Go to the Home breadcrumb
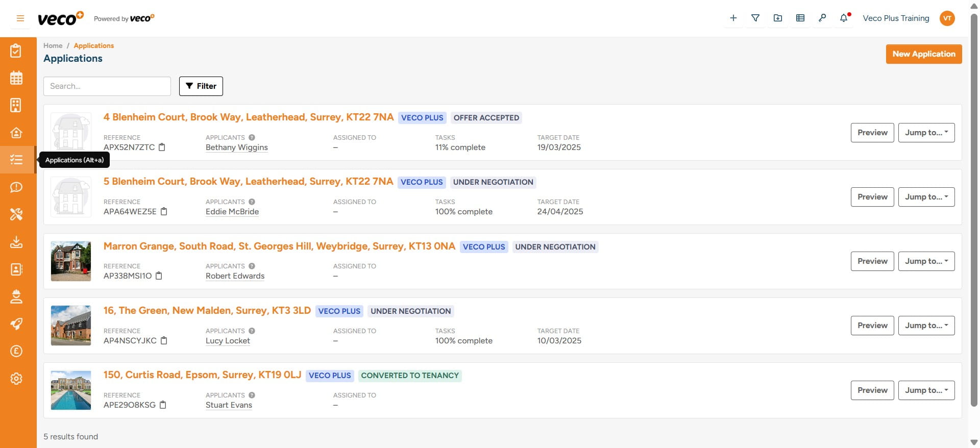This screenshot has height=448, width=980. 53,46
